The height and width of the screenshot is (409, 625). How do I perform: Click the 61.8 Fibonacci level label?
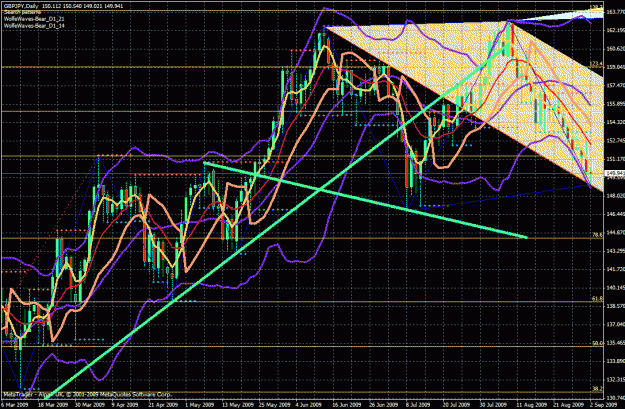(x=598, y=298)
